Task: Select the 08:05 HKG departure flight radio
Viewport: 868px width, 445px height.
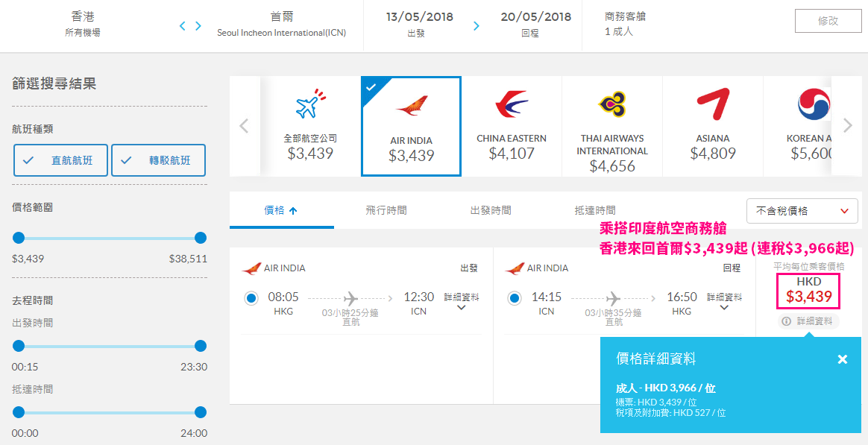Action: point(251,299)
